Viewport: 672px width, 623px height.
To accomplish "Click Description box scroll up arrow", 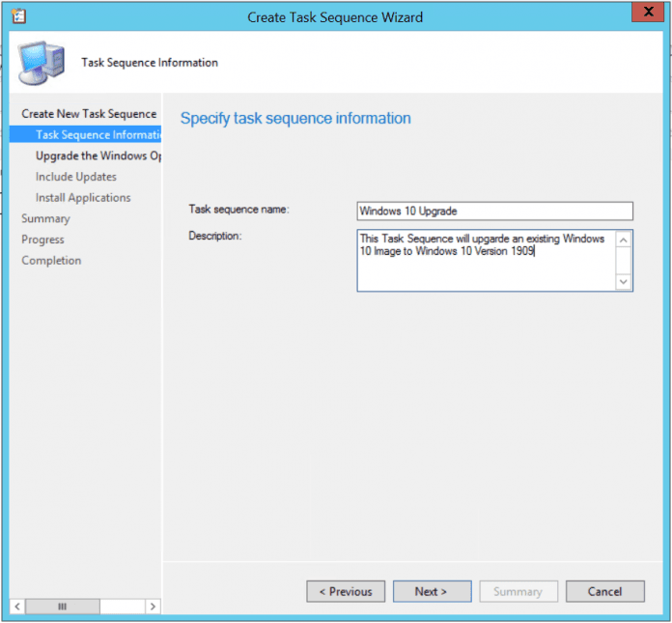I will pyautogui.click(x=623, y=240).
